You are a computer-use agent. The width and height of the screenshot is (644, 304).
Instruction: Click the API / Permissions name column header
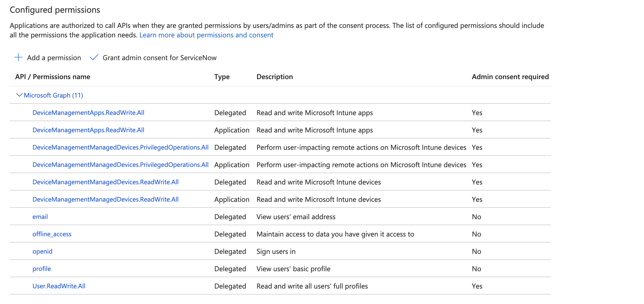tap(52, 77)
